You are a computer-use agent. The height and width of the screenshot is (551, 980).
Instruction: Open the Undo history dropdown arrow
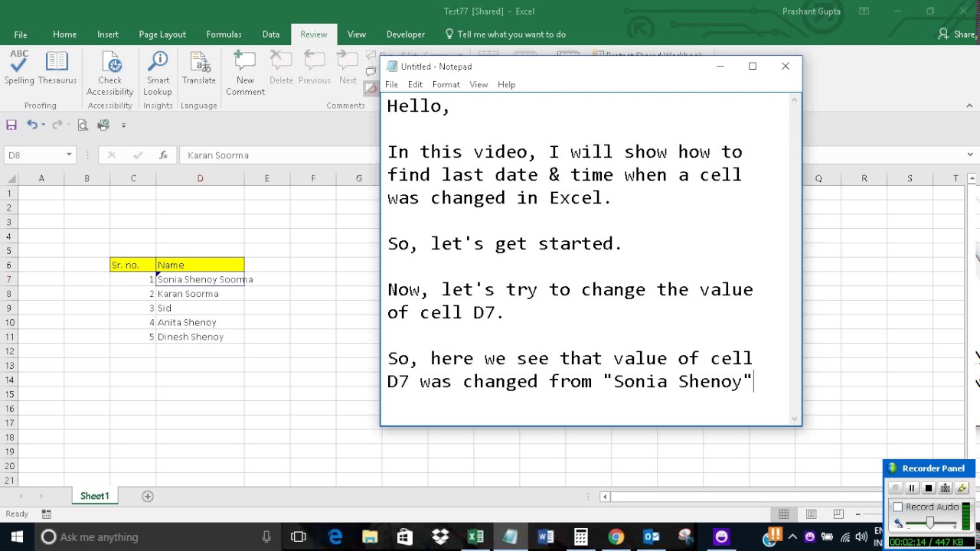pyautogui.click(x=43, y=125)
